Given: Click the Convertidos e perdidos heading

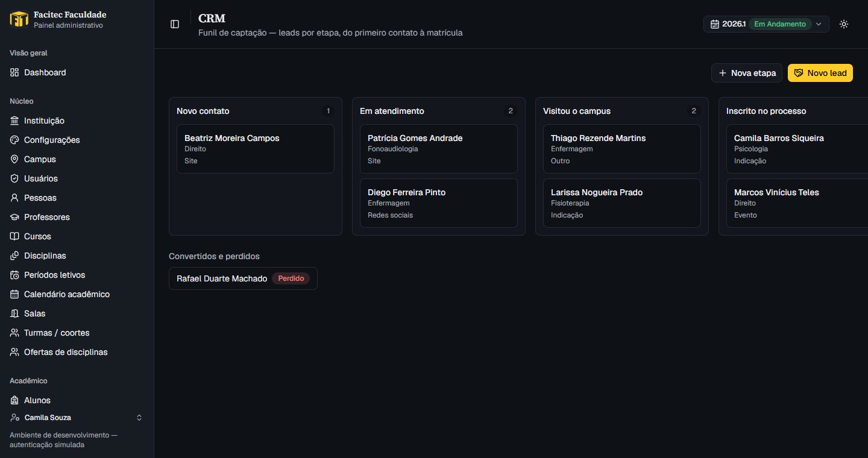Looking at the screenshot, I should (214, 256).
